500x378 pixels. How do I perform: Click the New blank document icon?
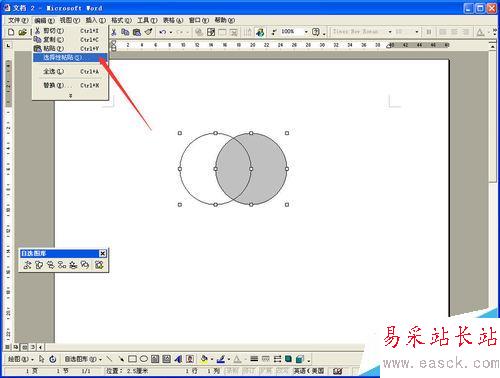11,32
